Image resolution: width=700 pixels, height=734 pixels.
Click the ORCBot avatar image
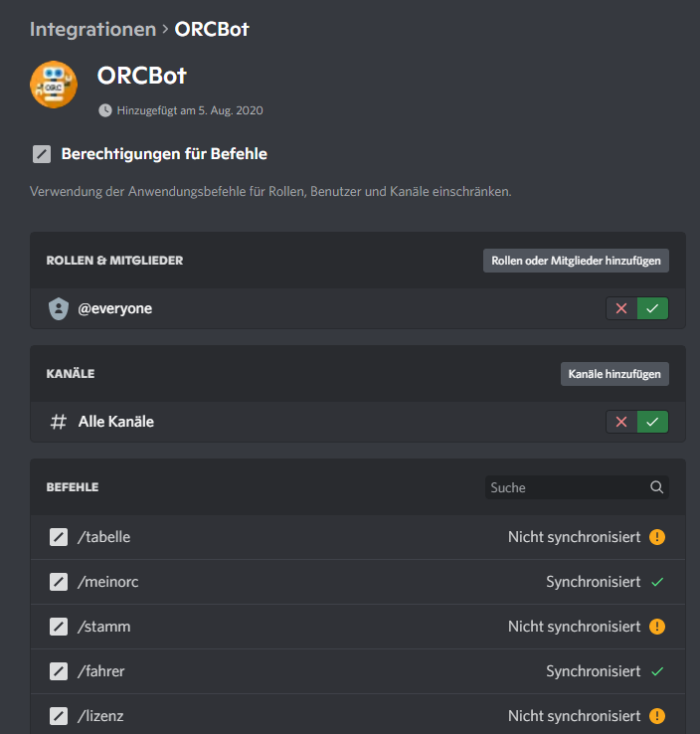click(x=54, y=84)
